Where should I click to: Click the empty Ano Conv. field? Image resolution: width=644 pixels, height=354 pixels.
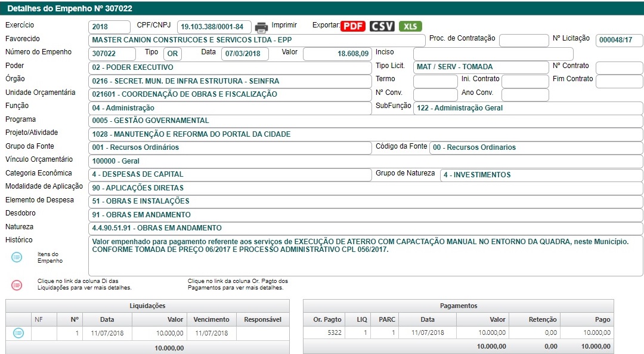pos(525,94)
